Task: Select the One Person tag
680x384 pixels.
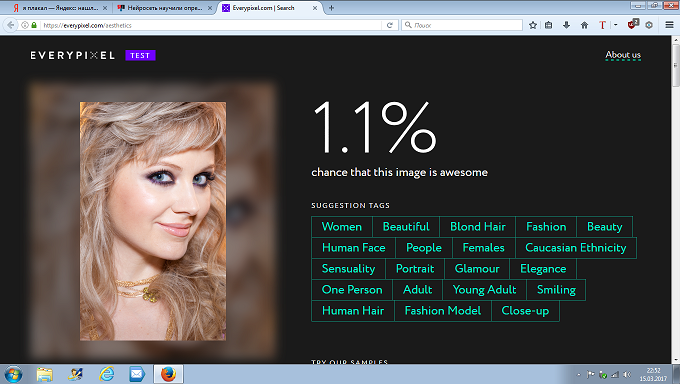Action: pos(352,289)
